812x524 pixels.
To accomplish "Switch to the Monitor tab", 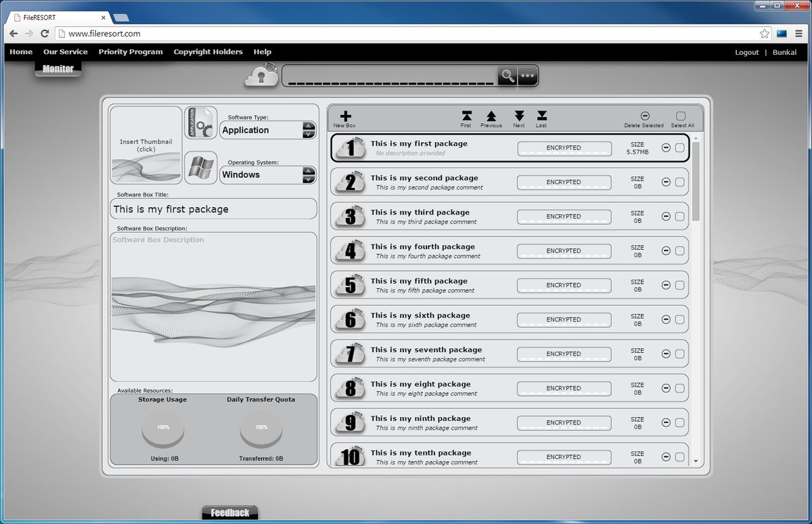I will point(58,68).
